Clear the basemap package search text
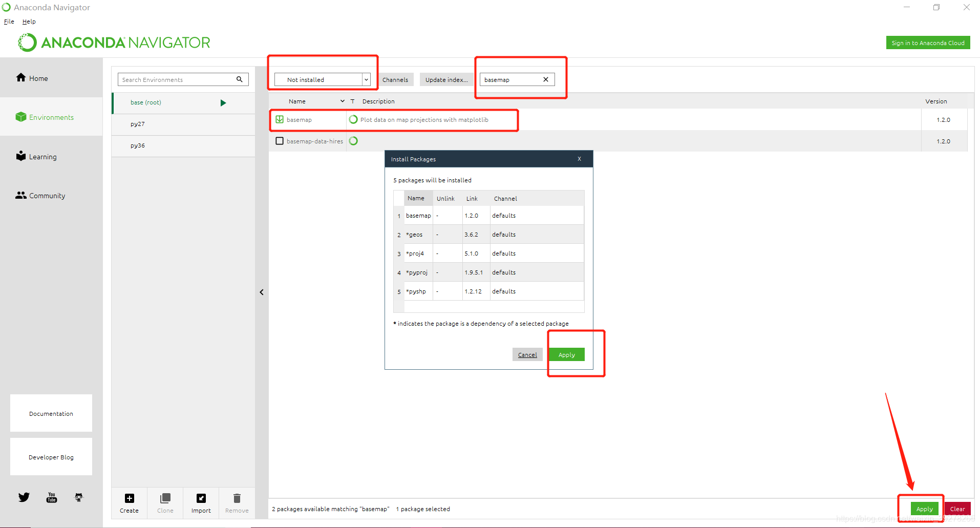Viewport: 980px width, 528px height. [546, 79]
